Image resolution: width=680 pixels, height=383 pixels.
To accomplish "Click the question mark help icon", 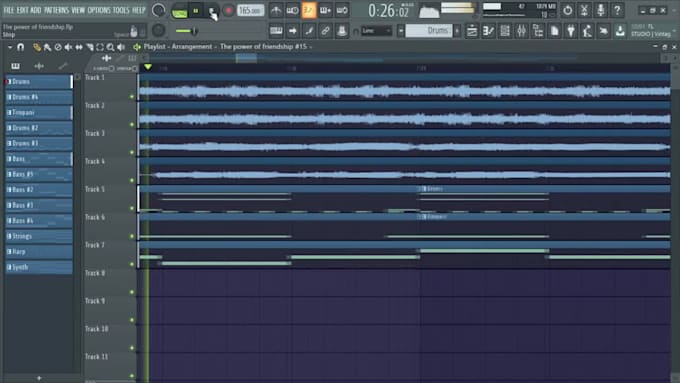I will (x=617, y=10).
